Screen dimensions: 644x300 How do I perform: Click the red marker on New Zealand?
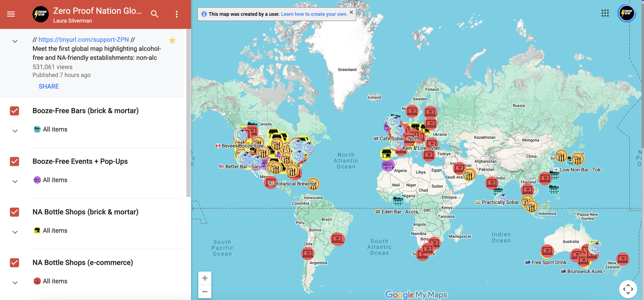(x=623, y=259)
